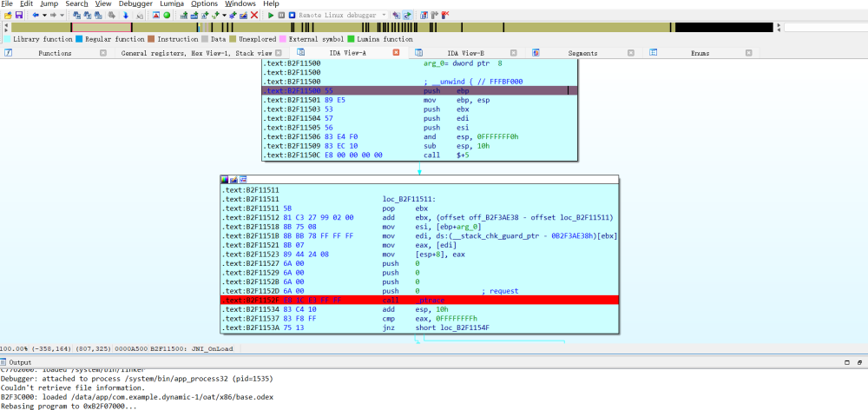Select the red 'call _ptrace' breakpoint line
Viewport: 868px width, 410px height.
pyautogui.click(x=419, y=300)
